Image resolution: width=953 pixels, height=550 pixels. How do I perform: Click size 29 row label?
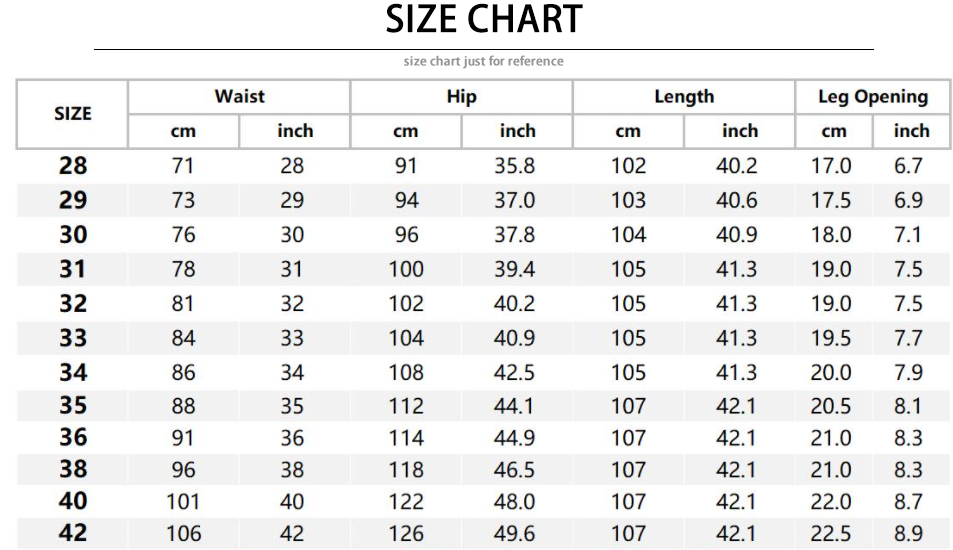point(73,200)
